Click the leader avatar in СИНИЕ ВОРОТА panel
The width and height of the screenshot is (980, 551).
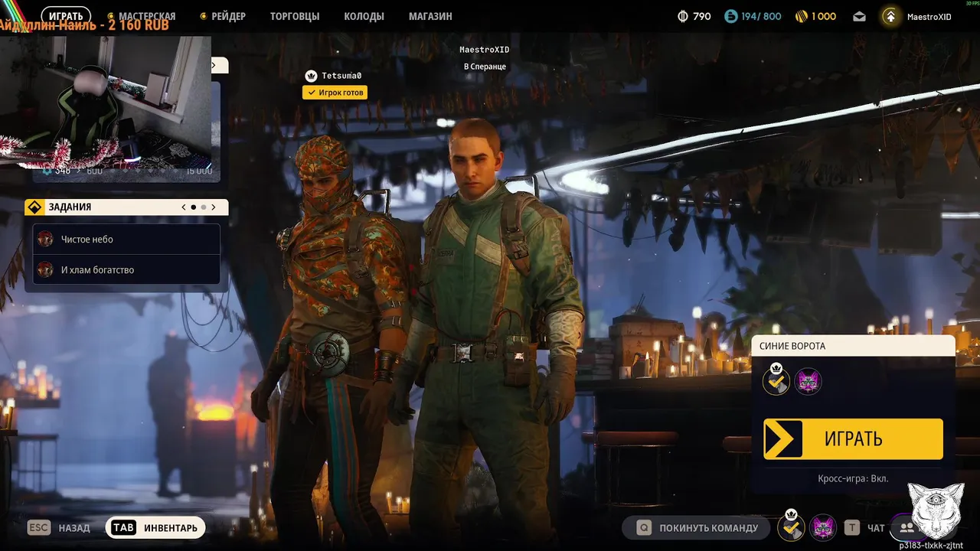[776, 380]
